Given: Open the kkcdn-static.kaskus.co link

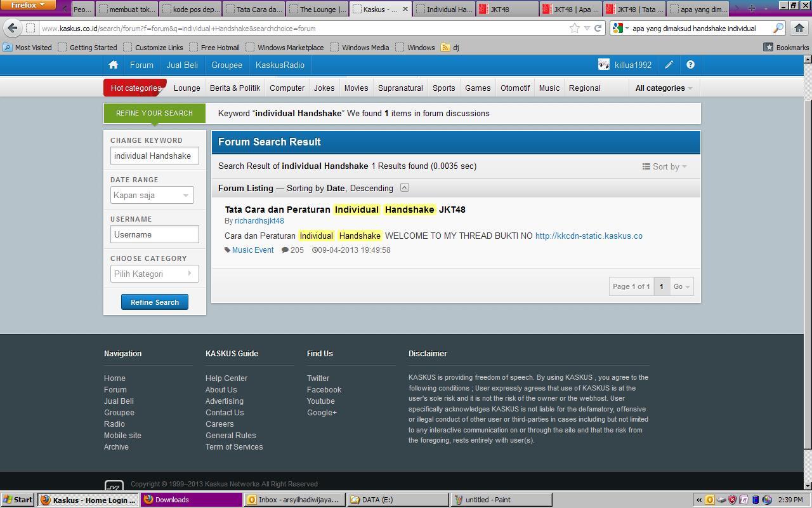Looking at the screenshot, I should 589,236.
